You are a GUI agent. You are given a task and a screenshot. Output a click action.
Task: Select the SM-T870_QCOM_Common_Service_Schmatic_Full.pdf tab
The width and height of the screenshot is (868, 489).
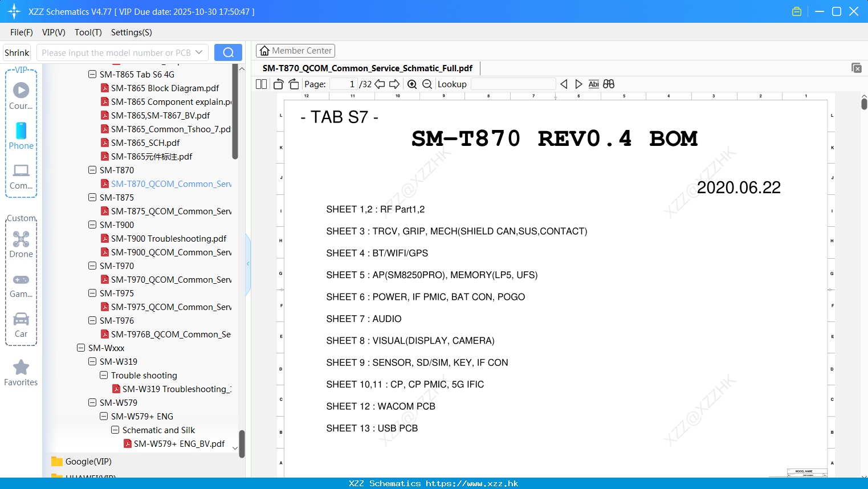[368, 68]
